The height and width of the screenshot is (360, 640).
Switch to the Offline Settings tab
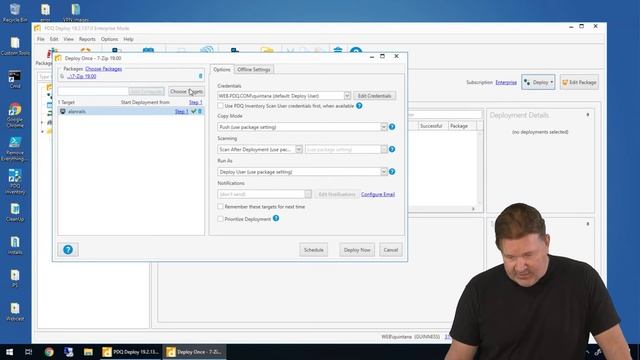click(x=253, y=69)
